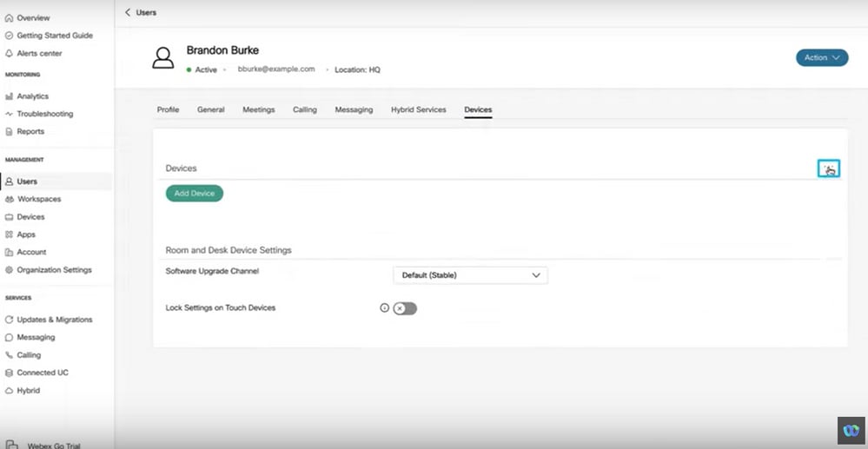Viewport: 868px width, 449px height.
Task: Open Updates & Migrations under Services
Action: [x=49, y=320]
